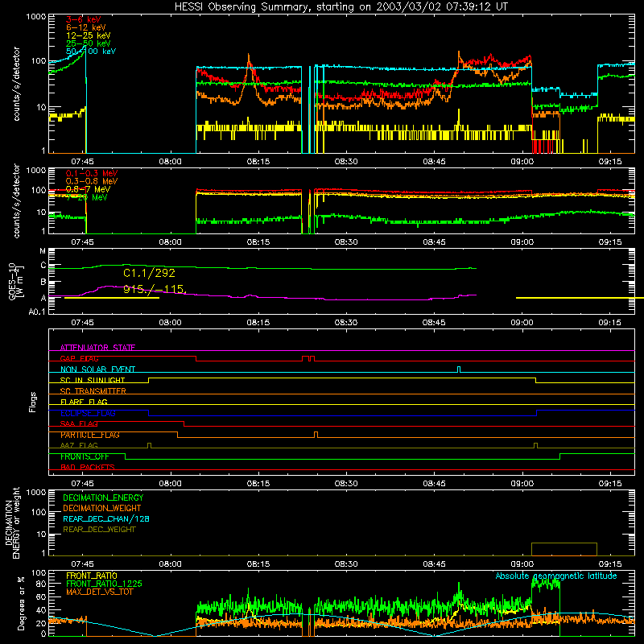Screen dimensions: 644x644
Task: Select the 25-50 keV legend label
Action: 89,43
